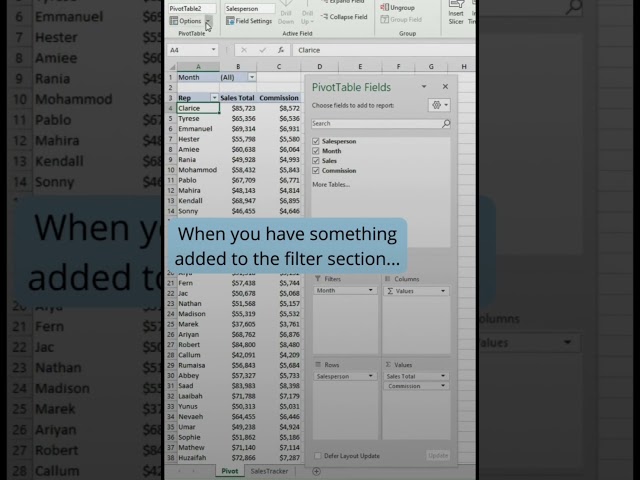Click Insert Slicer icon
The width and height of the screenshot is (640, 480).
456,13
